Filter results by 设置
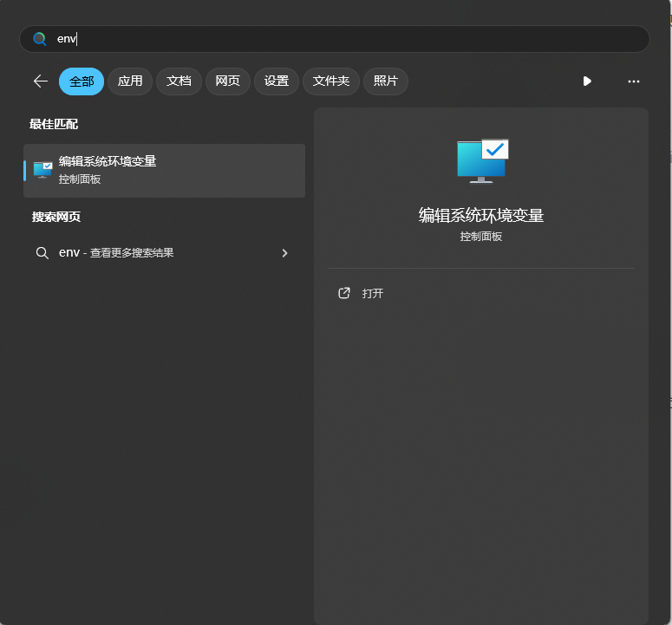 pos(276,81)
